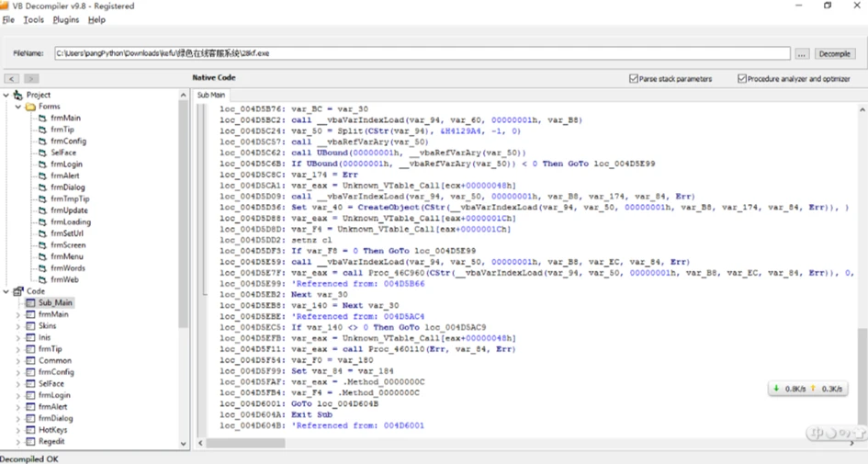
Task: Click the code pane horizontal scrollbar thumb
Action: pyautogui.click(x=246, y=444)
